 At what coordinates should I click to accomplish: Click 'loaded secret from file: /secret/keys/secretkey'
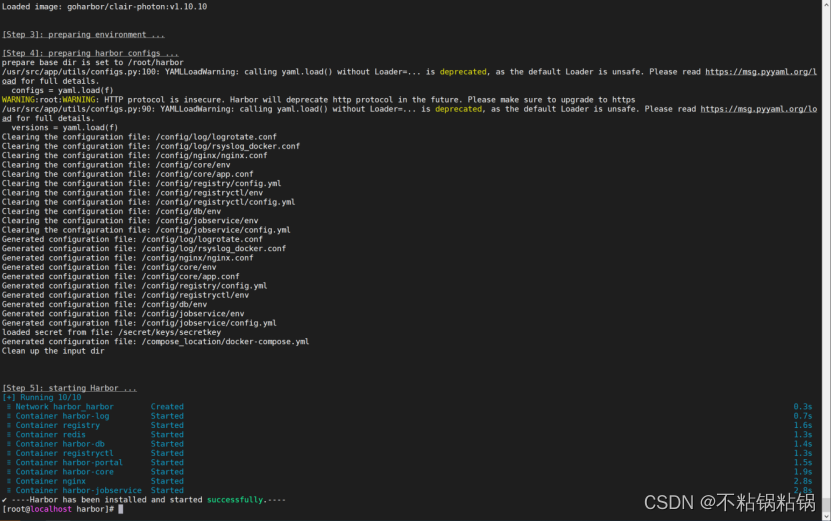111,332
